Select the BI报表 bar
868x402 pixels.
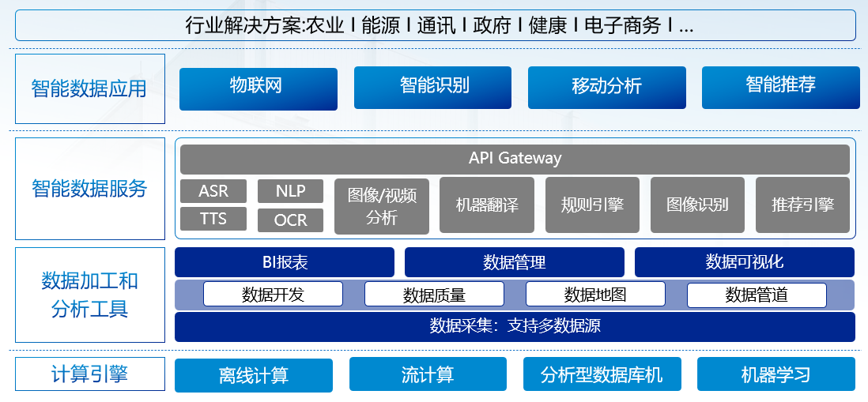point(285,262)
